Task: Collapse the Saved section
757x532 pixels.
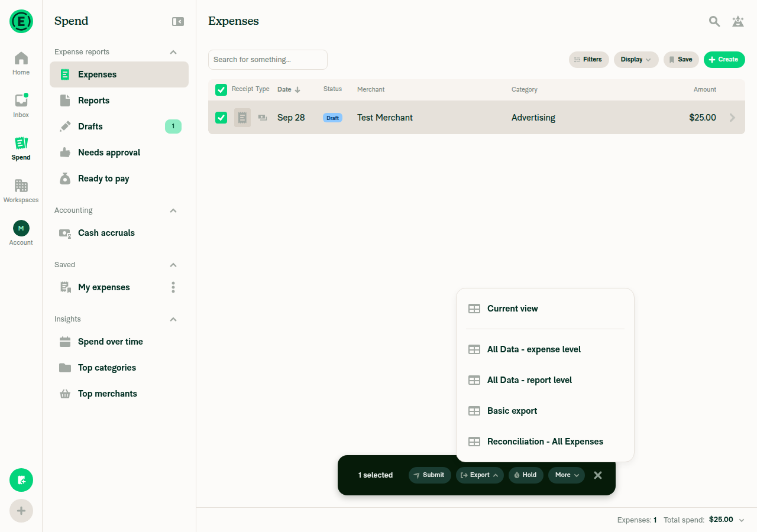Action: (173, 265)
